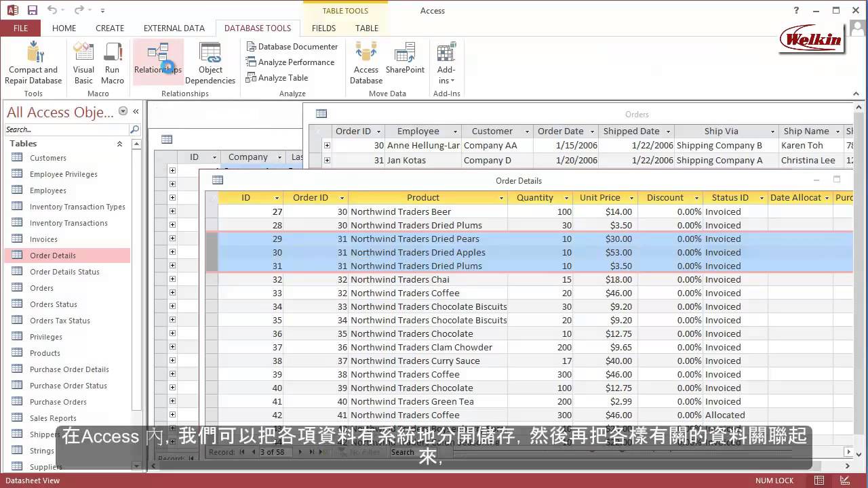The height and width of the screenshot is (488, 868).
Task: Click Products table icon in navigation pane
Action: [17, 353]
